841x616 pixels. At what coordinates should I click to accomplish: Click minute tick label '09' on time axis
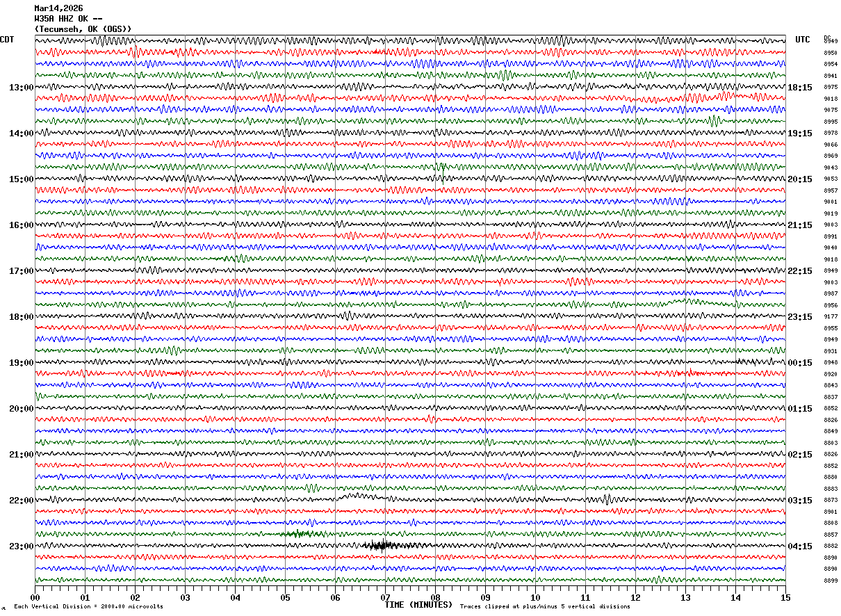point(485,597)
